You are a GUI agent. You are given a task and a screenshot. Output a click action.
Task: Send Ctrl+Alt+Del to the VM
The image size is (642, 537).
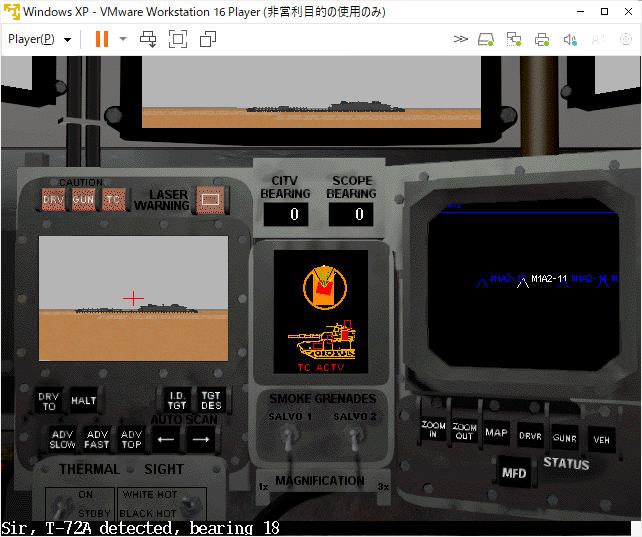click(148, 39)
